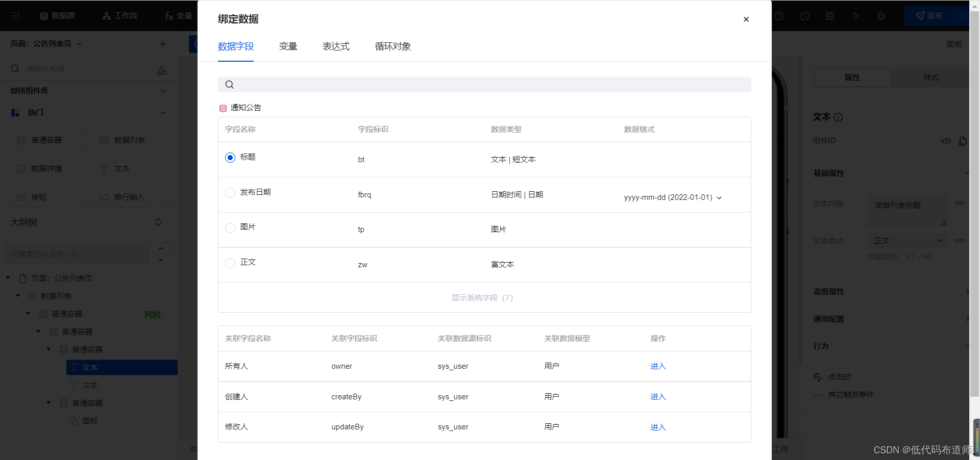Click the 通知公告 data source icon
The height and width of the screenshot is (460, 980).
click(223, 108)
